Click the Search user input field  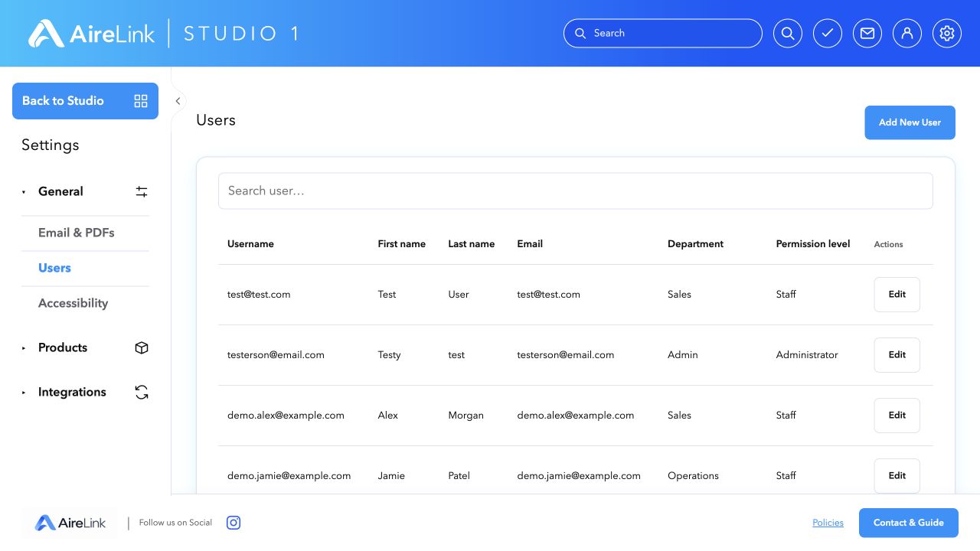576,191
